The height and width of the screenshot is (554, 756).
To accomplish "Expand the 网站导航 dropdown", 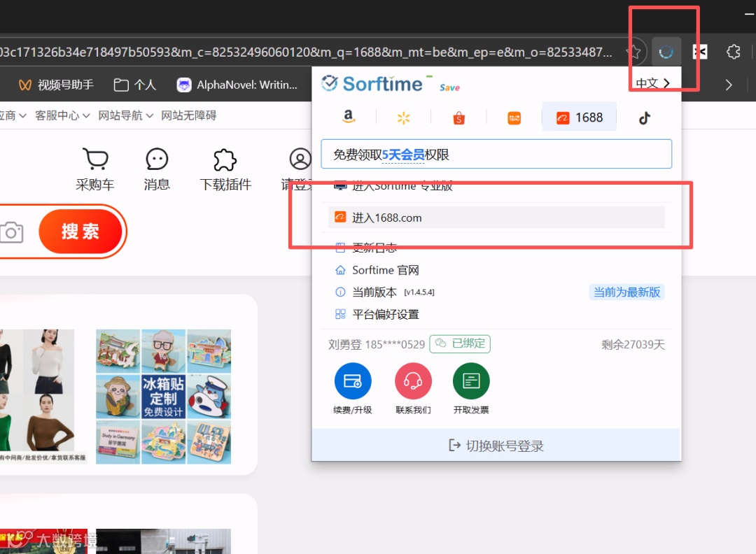I will [125, 115].
